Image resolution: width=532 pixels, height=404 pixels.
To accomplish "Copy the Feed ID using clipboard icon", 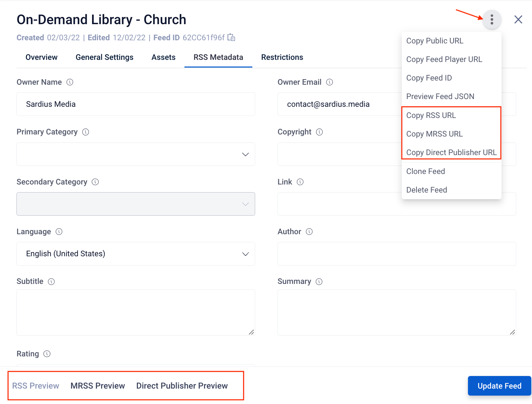I will (231, 37).
